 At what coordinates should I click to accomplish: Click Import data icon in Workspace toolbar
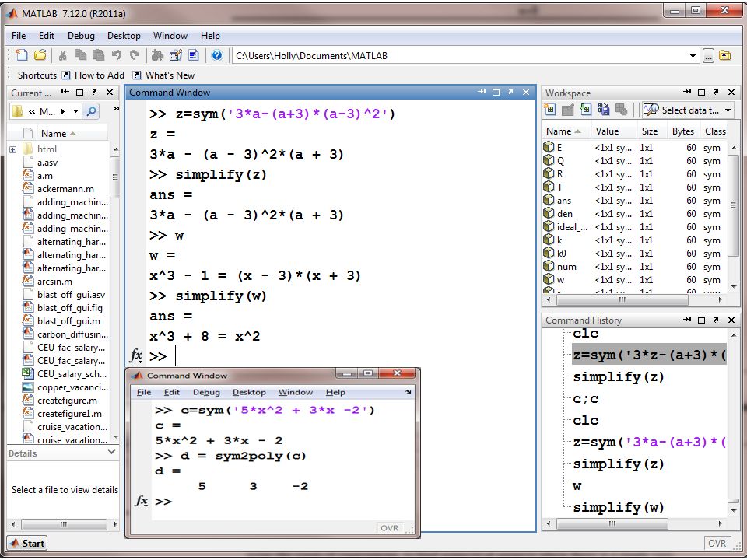(585, 110)
